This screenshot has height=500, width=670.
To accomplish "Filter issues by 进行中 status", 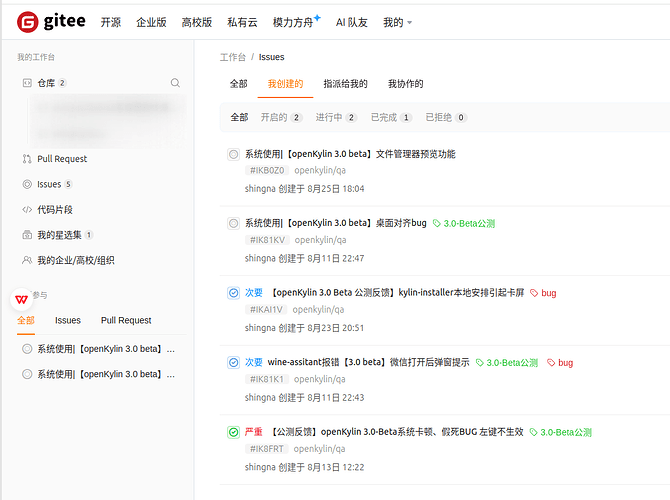I will [x=336, y=117].
